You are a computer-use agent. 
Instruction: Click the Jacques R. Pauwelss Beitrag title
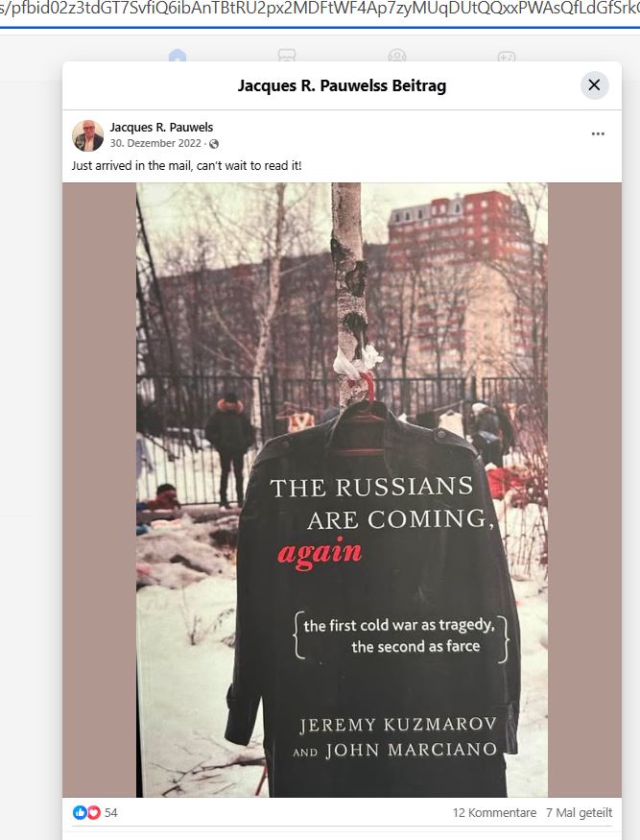(x=342, y=85)
